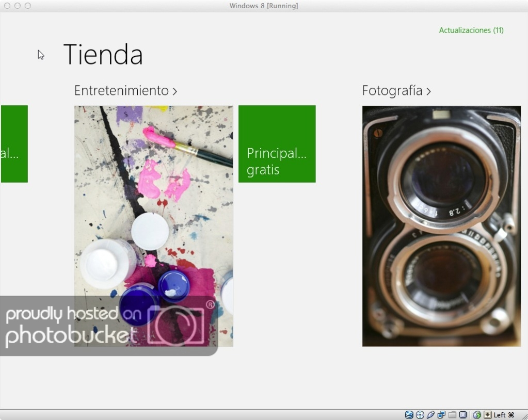Open the Principal gratis green tile
The height and width of the screenshot is (420, 528).
coord(277,144)
